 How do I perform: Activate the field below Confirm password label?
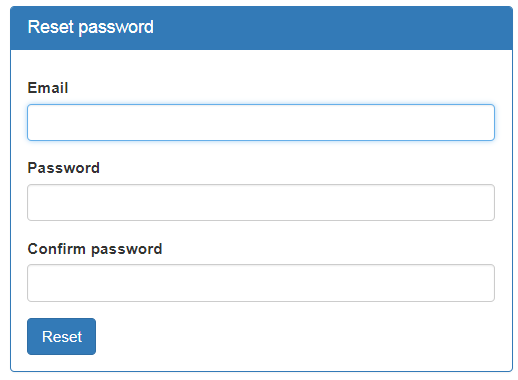point(261,283)
